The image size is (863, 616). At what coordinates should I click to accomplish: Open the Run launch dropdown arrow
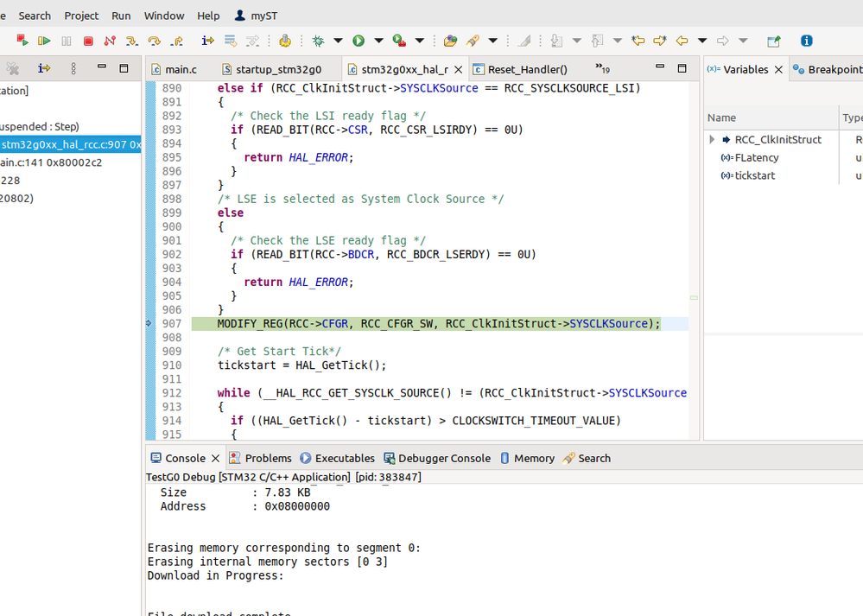point(378,41)
